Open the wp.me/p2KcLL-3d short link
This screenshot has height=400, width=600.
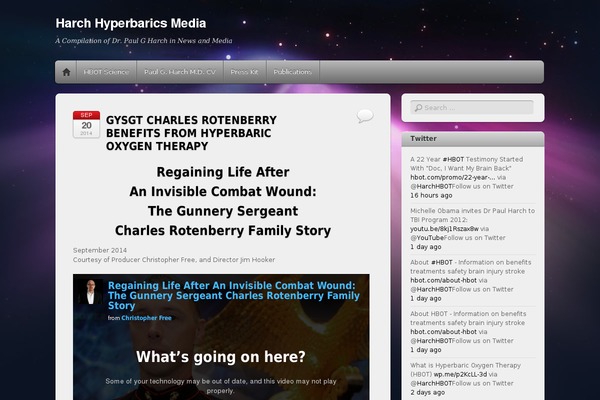tap(460, 374)
